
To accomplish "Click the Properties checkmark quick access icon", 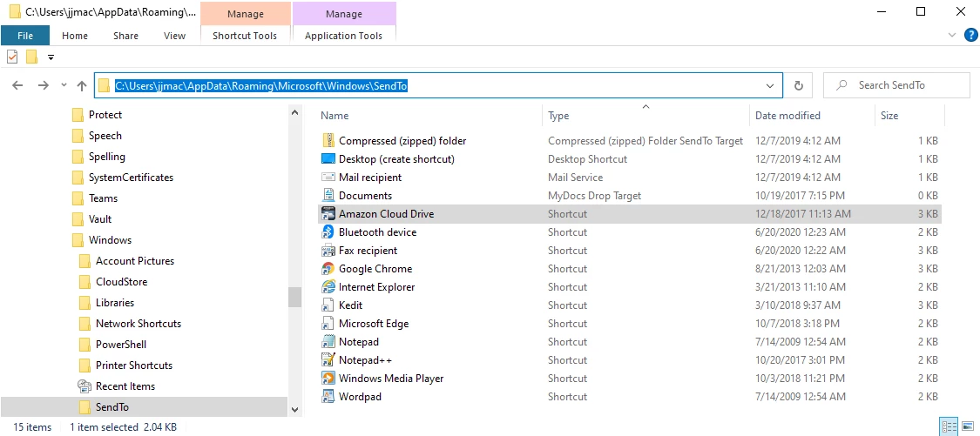I will click(x=12, y=57).
